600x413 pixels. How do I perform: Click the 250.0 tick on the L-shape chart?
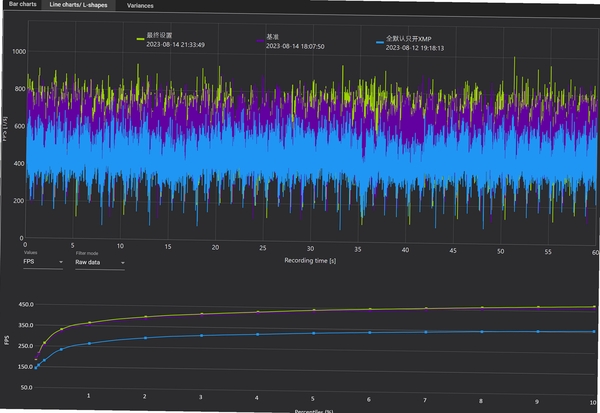[26, 346]
